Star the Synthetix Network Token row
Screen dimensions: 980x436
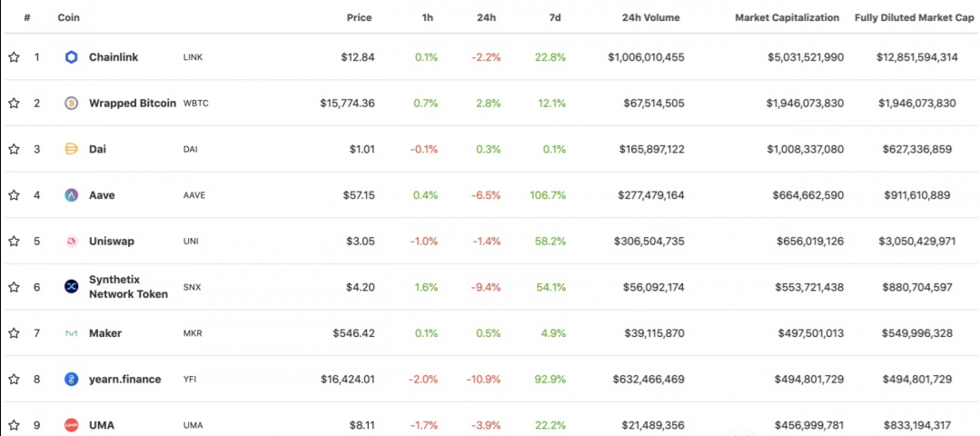pyautogui.click(x=14, y=287)
